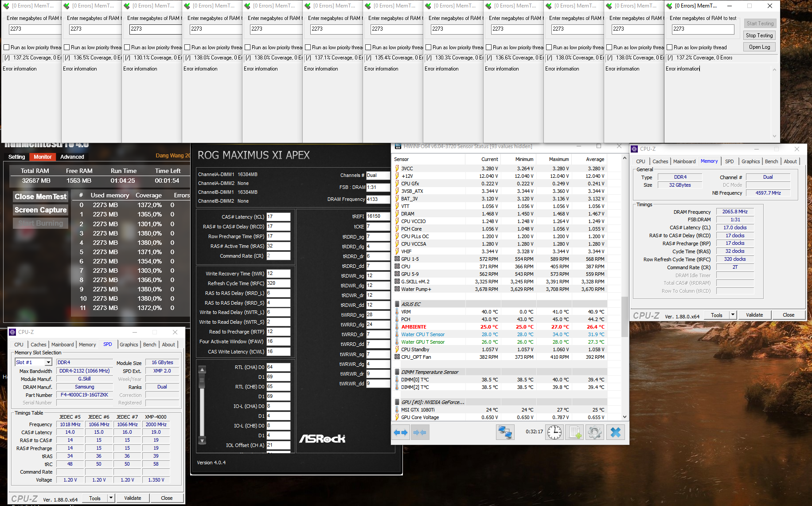The width and height of the screenshot is (812, 506).
Task: Toggle low priority checkbox above 136.6% Coverage
Action: [488, 47]
